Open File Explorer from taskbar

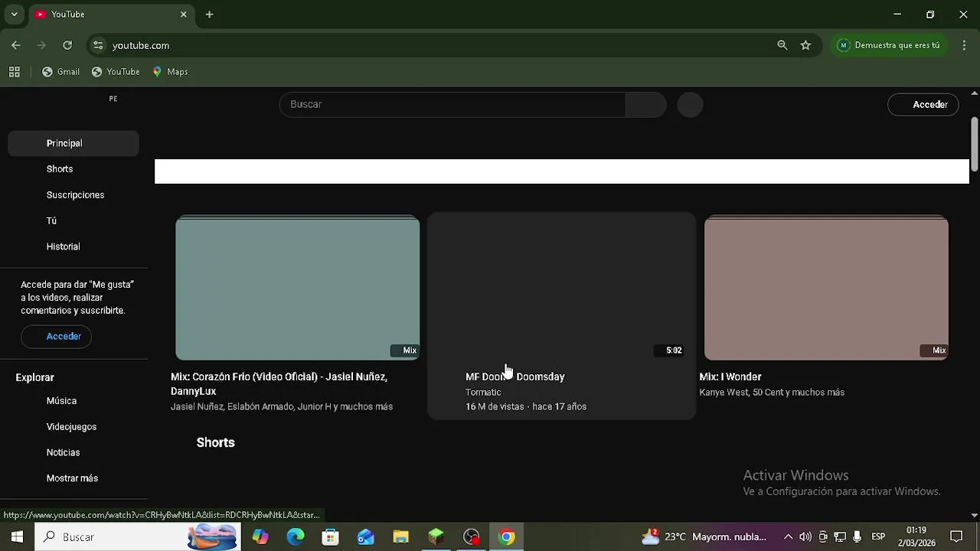point(401,537)
